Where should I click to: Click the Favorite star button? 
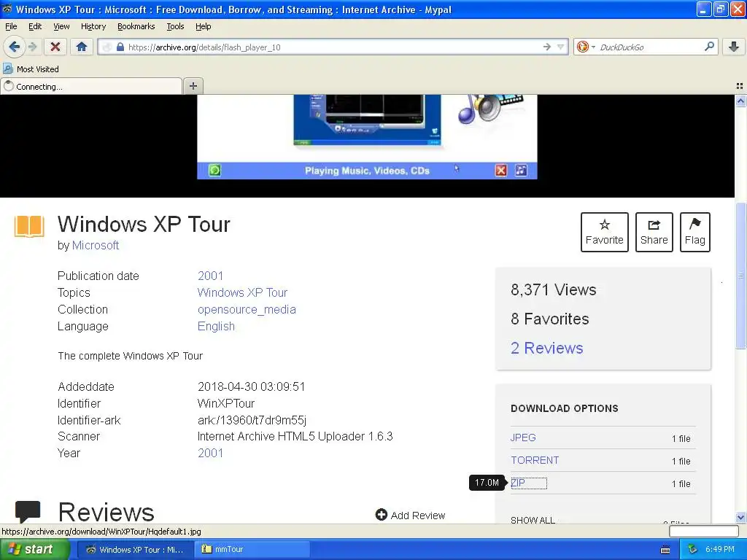(605, 232)
